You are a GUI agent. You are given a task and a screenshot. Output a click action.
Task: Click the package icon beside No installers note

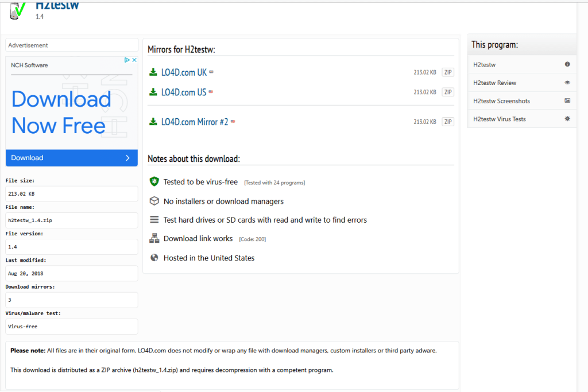154,201
